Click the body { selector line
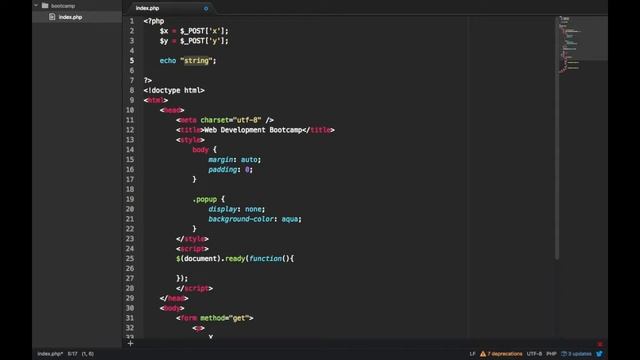The width and height of the screenshot is (640, 360). 204,150
